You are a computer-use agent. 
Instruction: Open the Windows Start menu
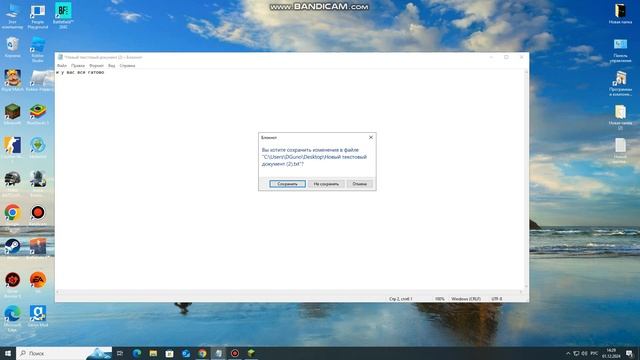pos(8,353)
